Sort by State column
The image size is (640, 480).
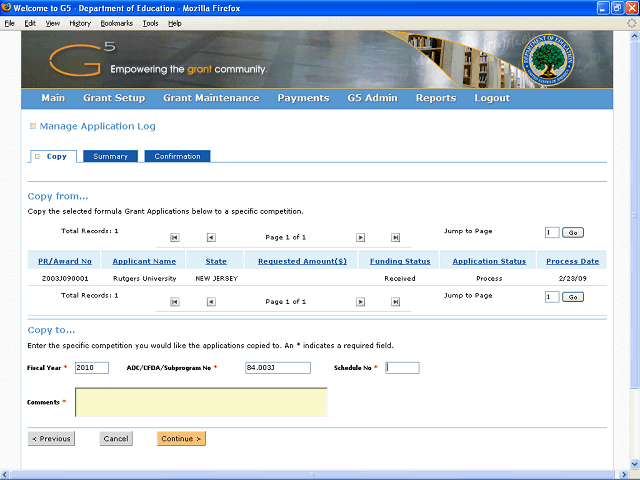click(216, 261)
